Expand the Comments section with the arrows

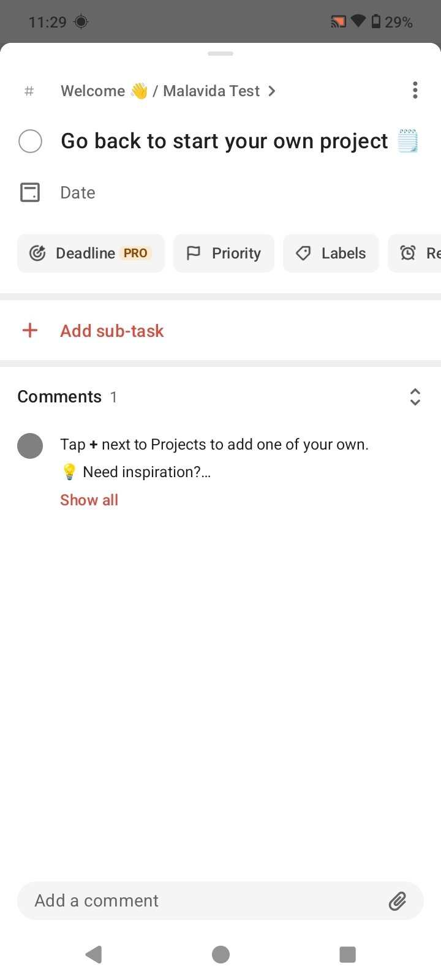415,397
